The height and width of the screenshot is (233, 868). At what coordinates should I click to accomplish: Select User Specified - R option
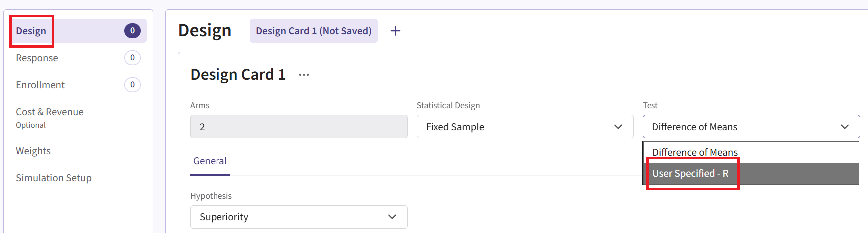click(691, 173)
